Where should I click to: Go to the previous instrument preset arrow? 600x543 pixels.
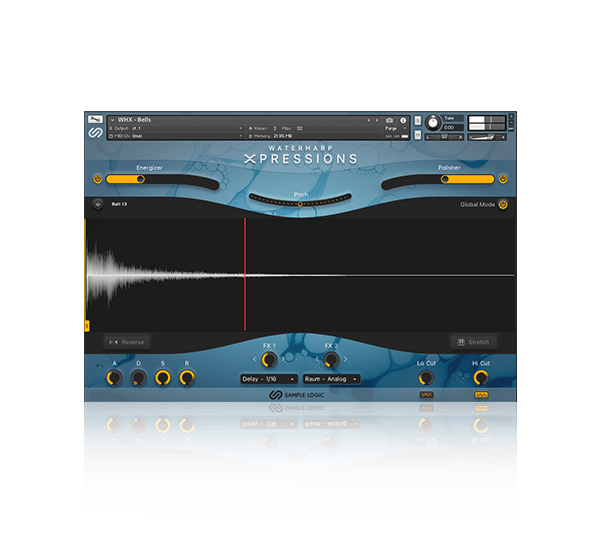[x=368, y=120]
